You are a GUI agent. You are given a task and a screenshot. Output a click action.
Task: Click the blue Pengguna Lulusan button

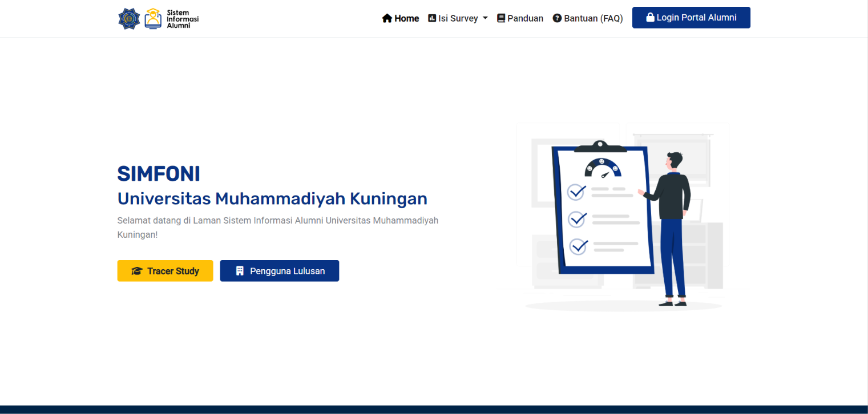280,271
